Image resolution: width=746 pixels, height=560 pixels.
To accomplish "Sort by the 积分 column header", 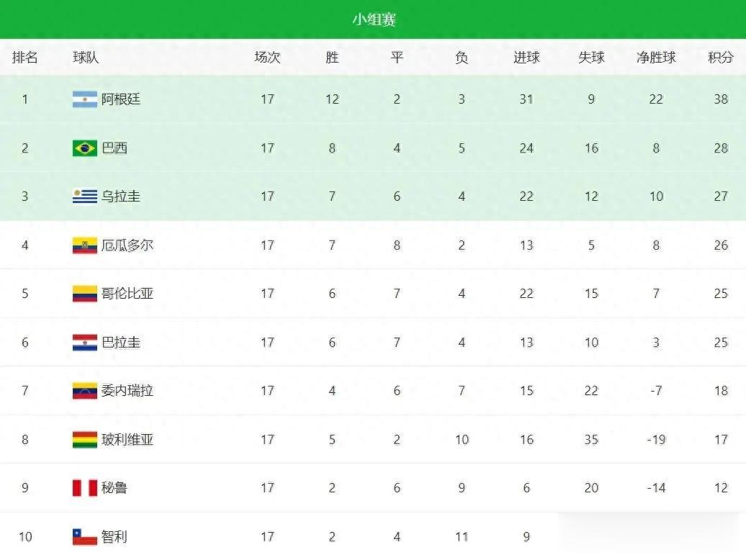I will coord(720,58).
